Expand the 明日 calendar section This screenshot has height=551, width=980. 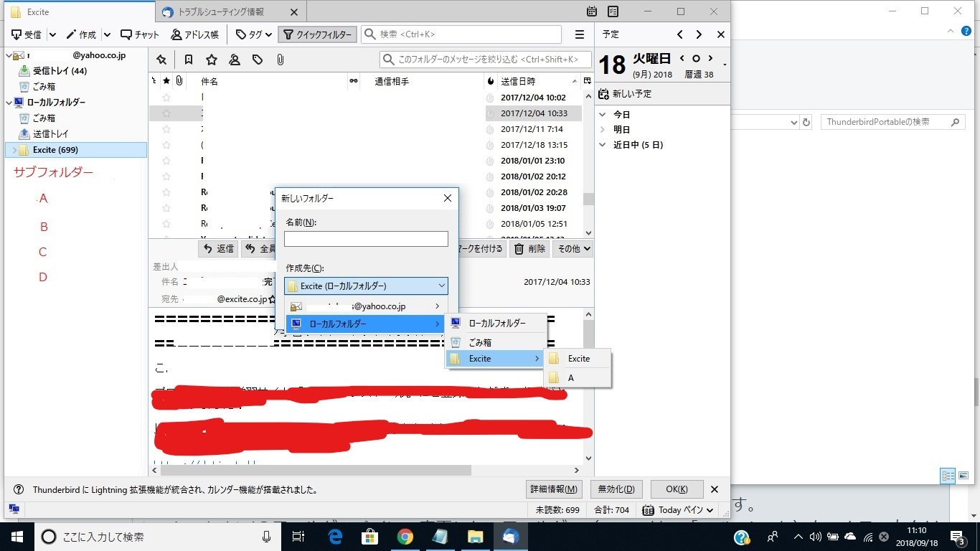tap(602, 130)
